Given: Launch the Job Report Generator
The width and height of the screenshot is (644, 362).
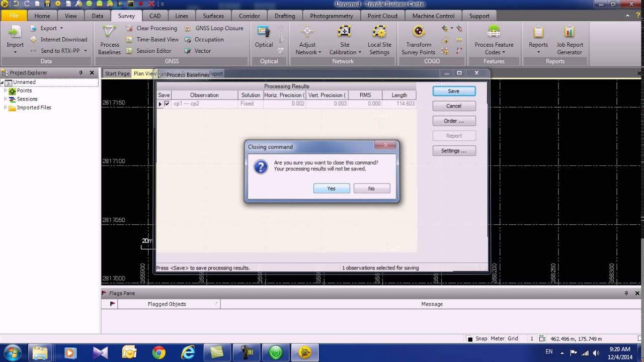Looking at the screenshot, I should click(569, 41).
